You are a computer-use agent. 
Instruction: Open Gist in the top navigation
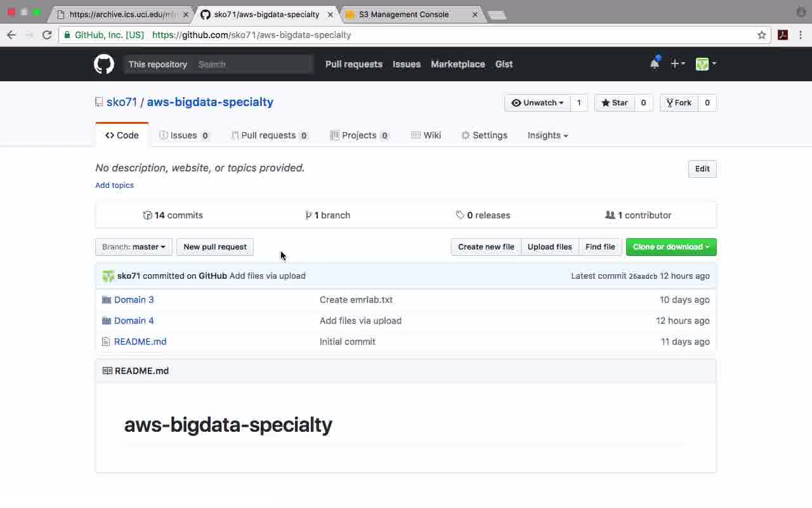coord(504,64)
